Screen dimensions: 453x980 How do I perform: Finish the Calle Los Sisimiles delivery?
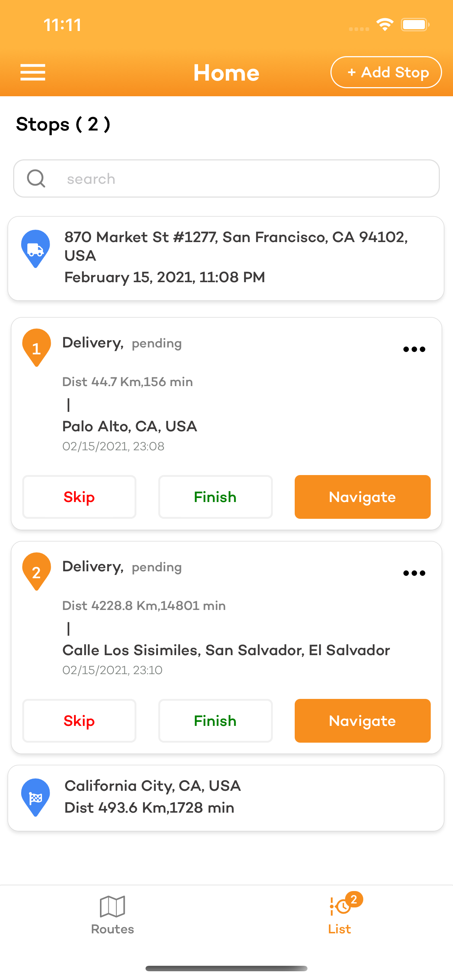(x=216, y=720)
